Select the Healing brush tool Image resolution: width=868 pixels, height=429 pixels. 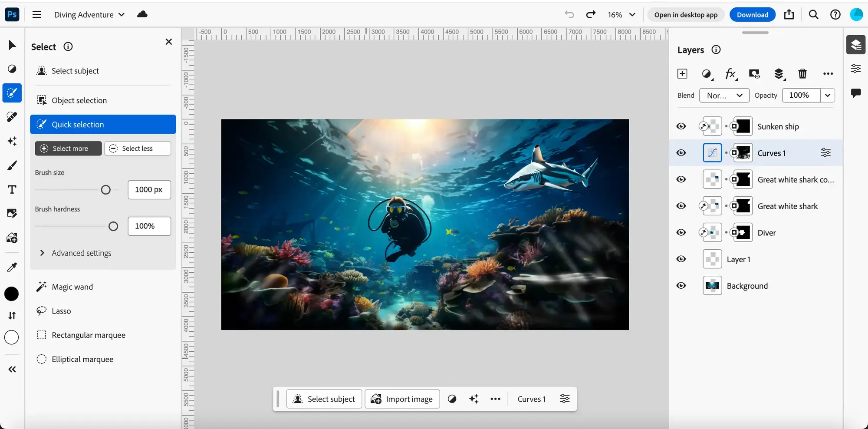coord(12,116)
